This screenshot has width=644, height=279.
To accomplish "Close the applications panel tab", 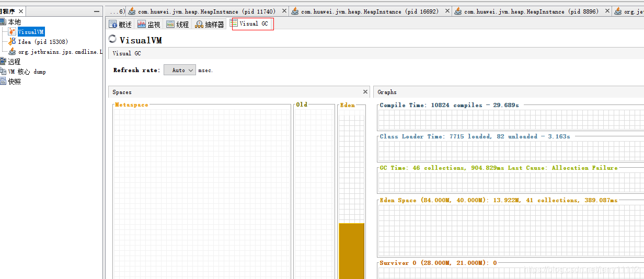I will (21, 11).
